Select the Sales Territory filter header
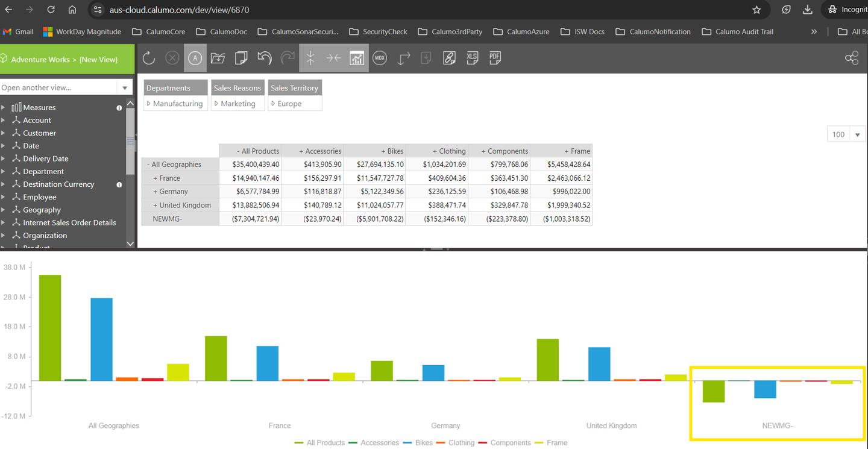 pyautogui.click(x=294, y=88)
